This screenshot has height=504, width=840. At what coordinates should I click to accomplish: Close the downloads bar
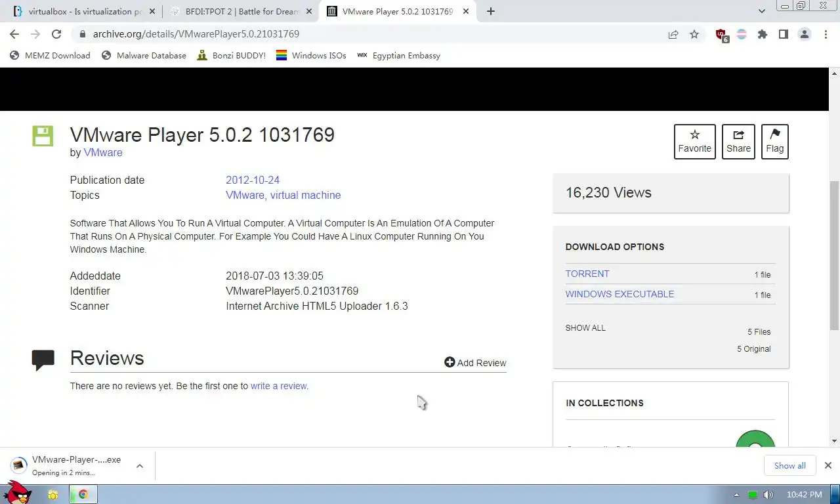click(828, 465)
